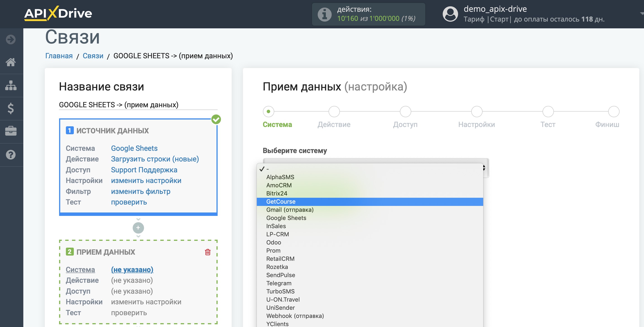Viewport: 644px width, 327px height.
Task: Choose Google Sheets in the dropdown list
Action: tap(370, 218)
